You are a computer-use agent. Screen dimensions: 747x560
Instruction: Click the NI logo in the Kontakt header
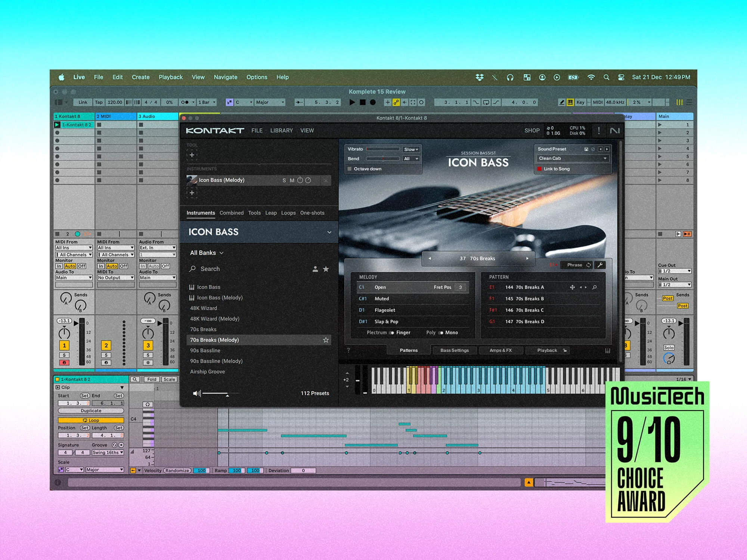tap(615, 130)
